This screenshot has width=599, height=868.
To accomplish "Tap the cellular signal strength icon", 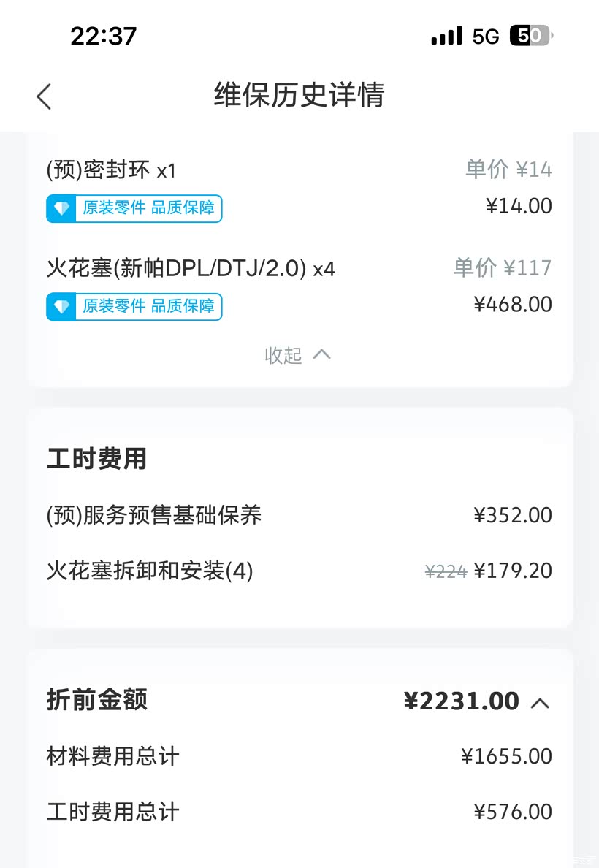I will [x=446, y=36].
